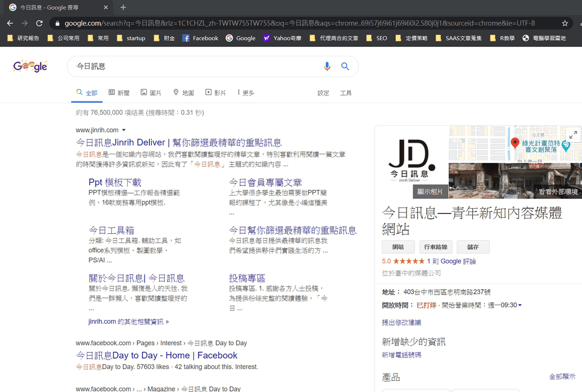Click the Google logo
582x392 pixels.
pos(30,66)
